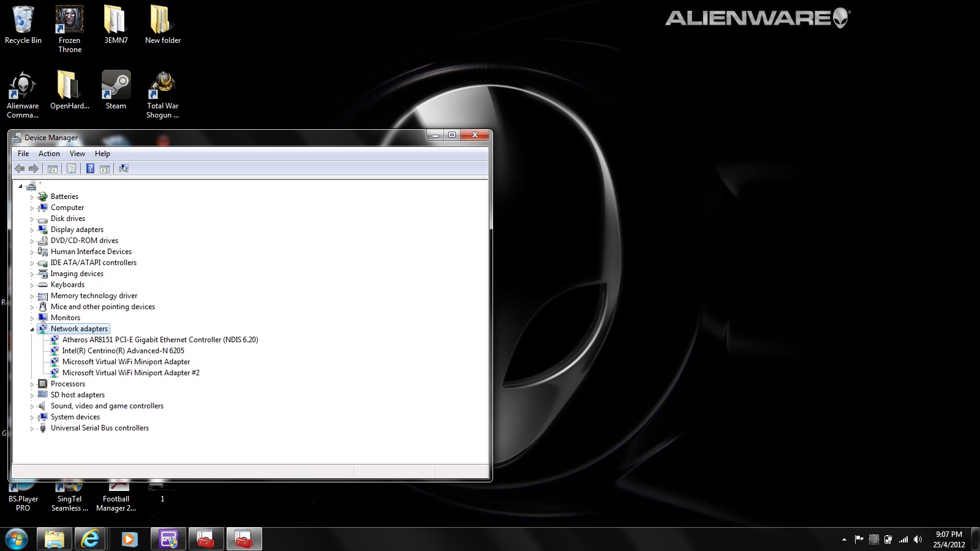Screen dimensions: 980x551
Task: Select the 3EMN7 folder on desktop
Action: (116, 25)
